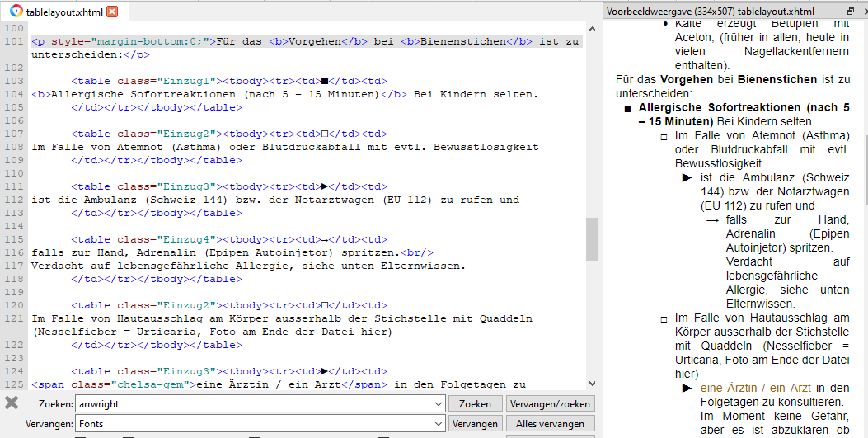Viewport: 868px width, 438px height.
Task: Focus the Zoeken search field with 'arrwright'
Action: [x=260, y=403]
